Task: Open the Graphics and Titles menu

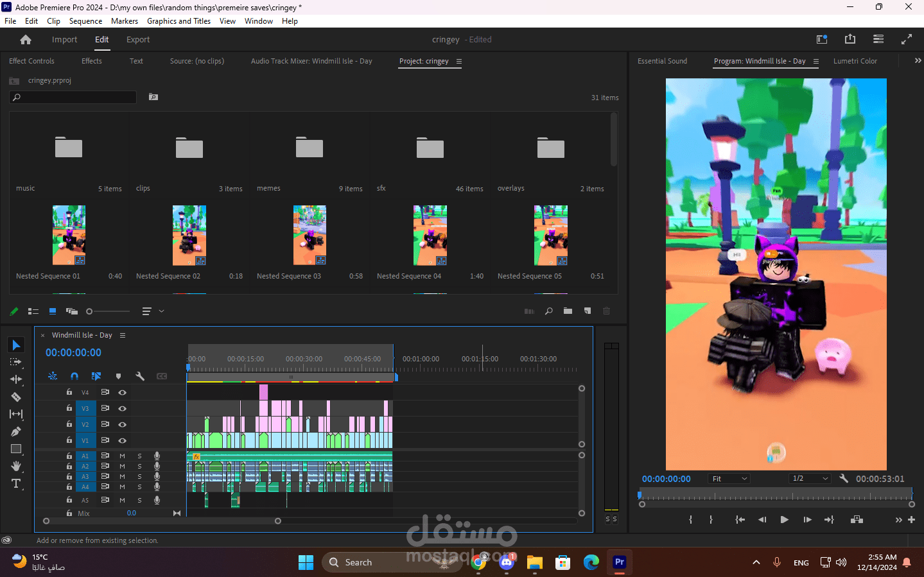Action: click(179, 21)
